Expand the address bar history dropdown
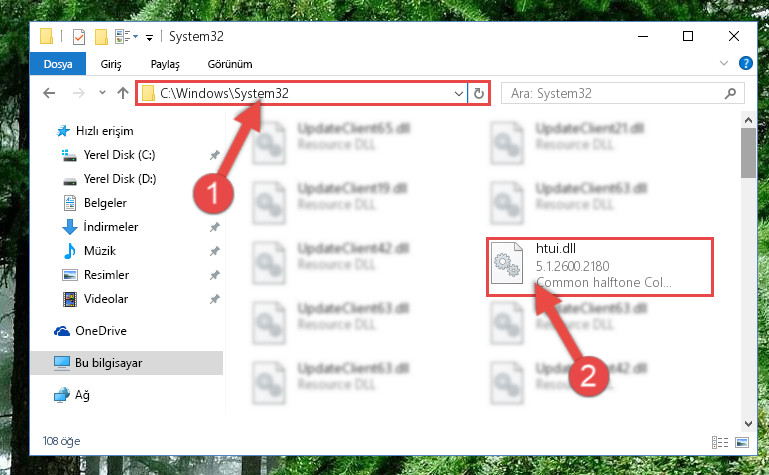Screen dimensions: 769x475 [x=459, y=93]
